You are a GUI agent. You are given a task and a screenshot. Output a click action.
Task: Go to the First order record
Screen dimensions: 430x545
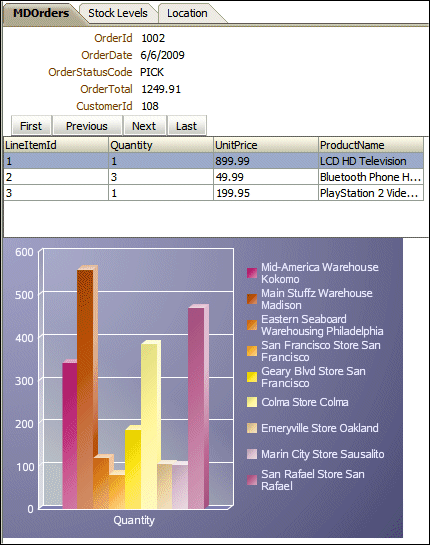click(x=31, y=126)
